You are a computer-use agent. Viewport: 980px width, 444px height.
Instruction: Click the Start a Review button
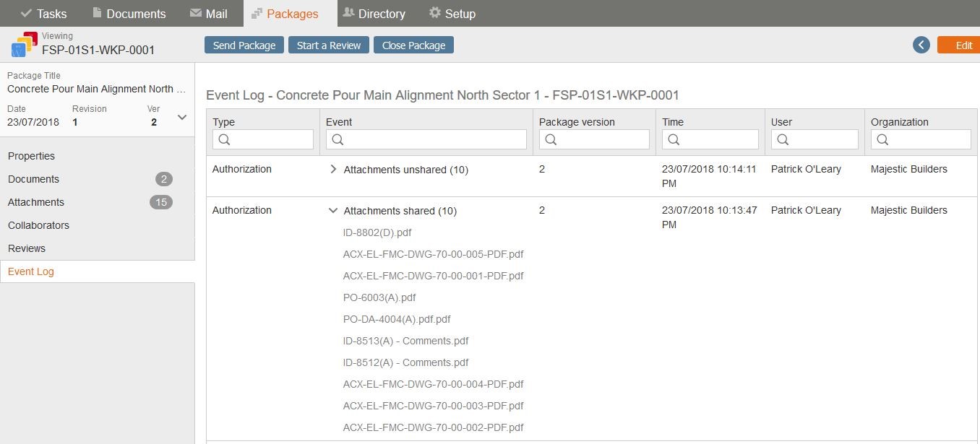coord(329,45)
